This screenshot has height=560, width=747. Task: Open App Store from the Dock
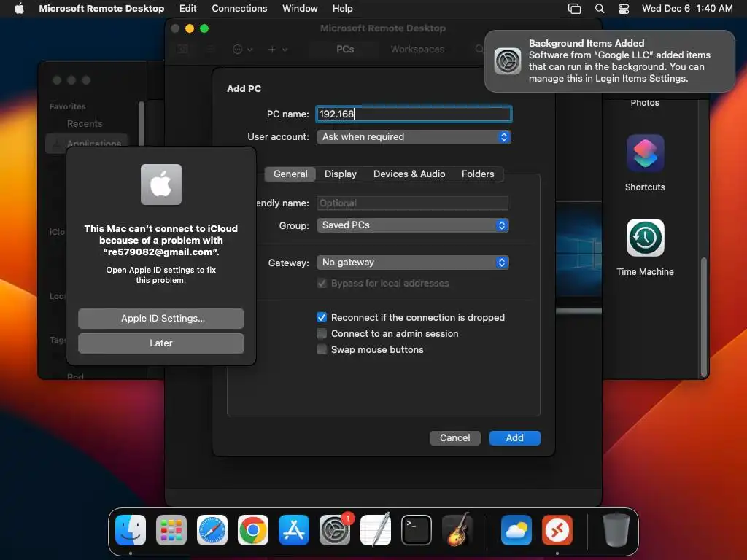[294, 530]
